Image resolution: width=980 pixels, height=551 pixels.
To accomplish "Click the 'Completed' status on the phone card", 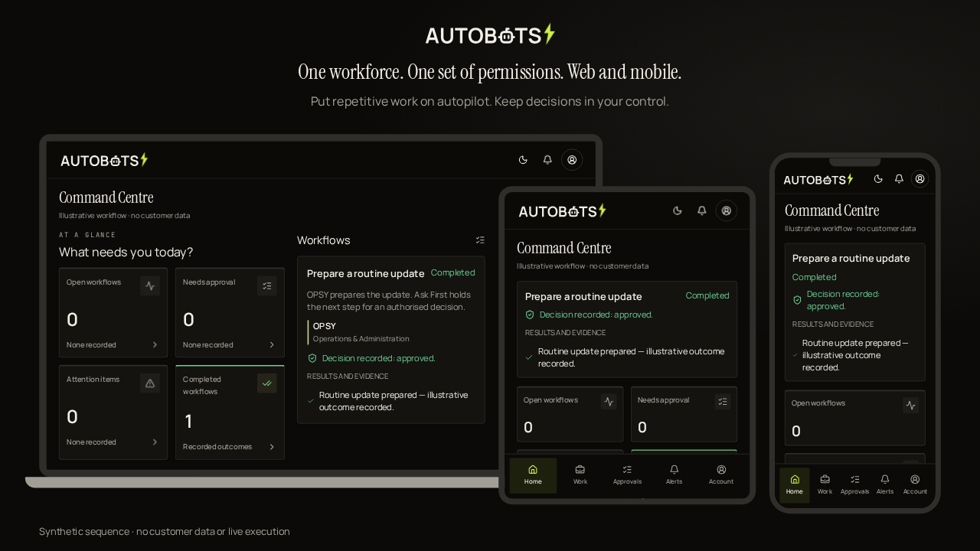I will point(814,277).
